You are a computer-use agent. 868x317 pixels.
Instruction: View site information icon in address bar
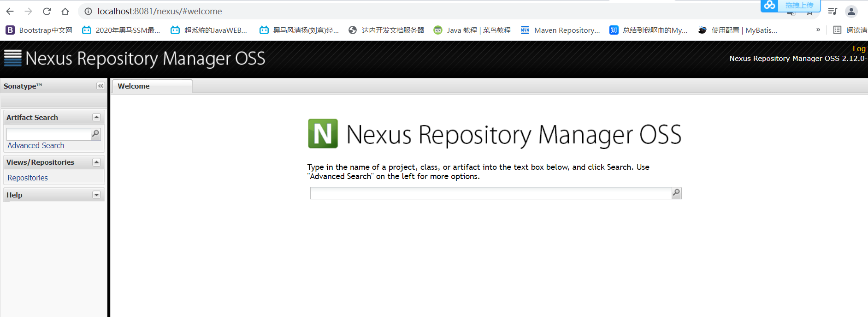pos(88,11)
